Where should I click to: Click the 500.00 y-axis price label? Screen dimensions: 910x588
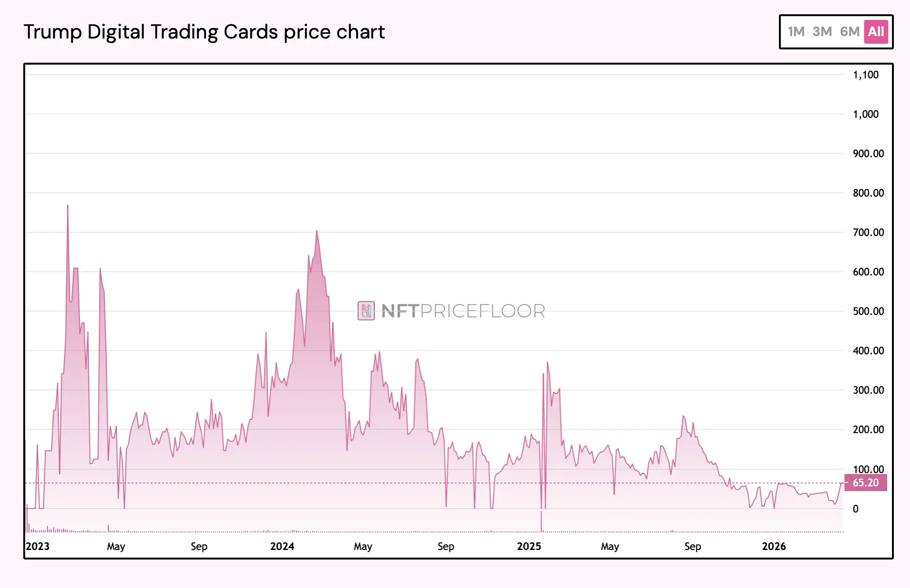[x=868, y=311]
